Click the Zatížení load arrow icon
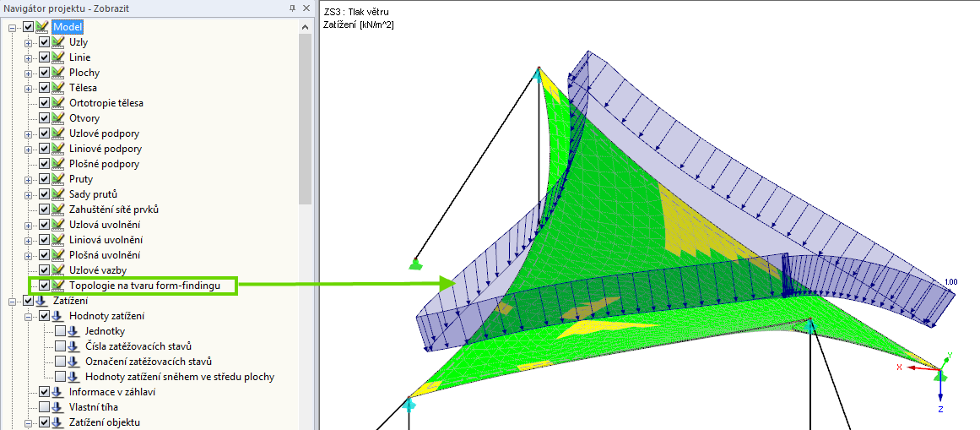This screenshot has height=430, width=980. click(x=41, y=301)
